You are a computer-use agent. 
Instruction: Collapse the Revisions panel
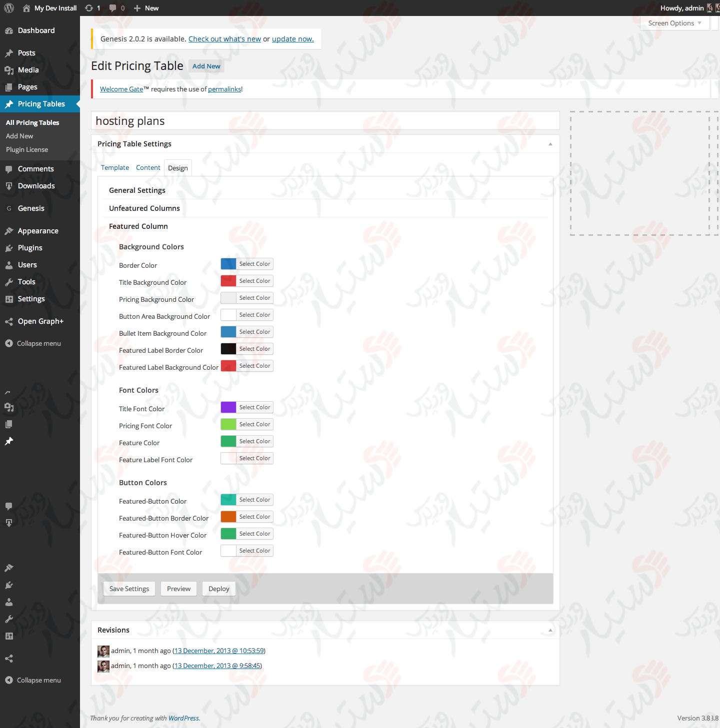click(x=550, y=630)
